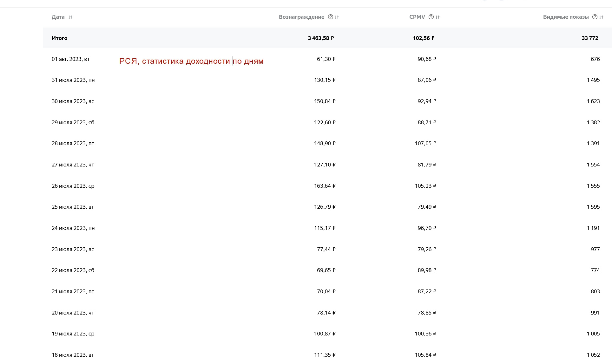Click the help icon beside Вознаграждение
The height and width of the screenshot is (364, 612).
click(x=330, y=17)
